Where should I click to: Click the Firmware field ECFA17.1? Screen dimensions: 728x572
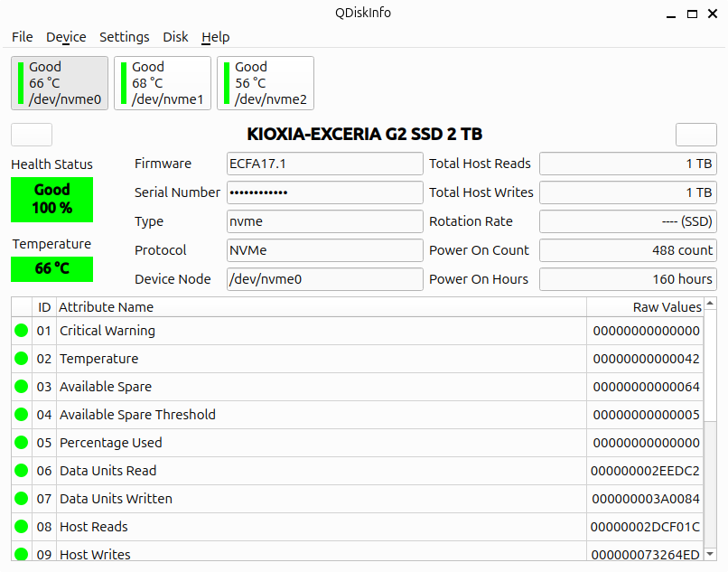coord(325,164)
